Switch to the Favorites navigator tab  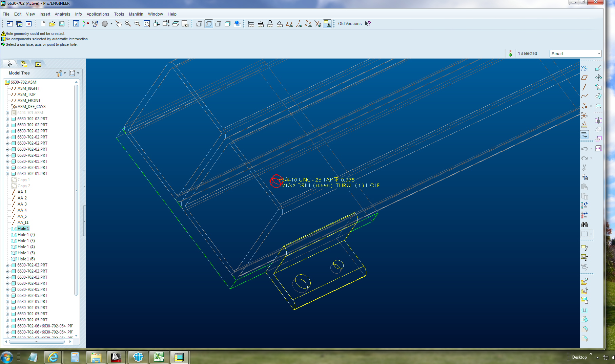tap(38, 64)
